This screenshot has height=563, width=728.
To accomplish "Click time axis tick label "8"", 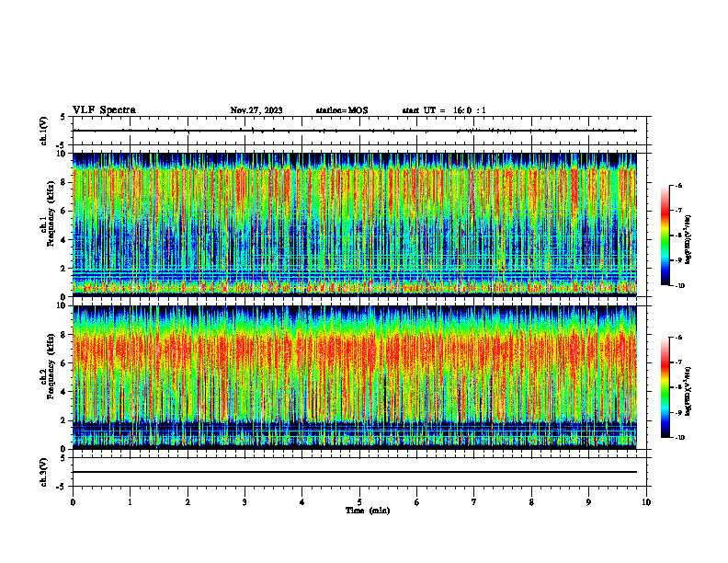I will 531,502.
